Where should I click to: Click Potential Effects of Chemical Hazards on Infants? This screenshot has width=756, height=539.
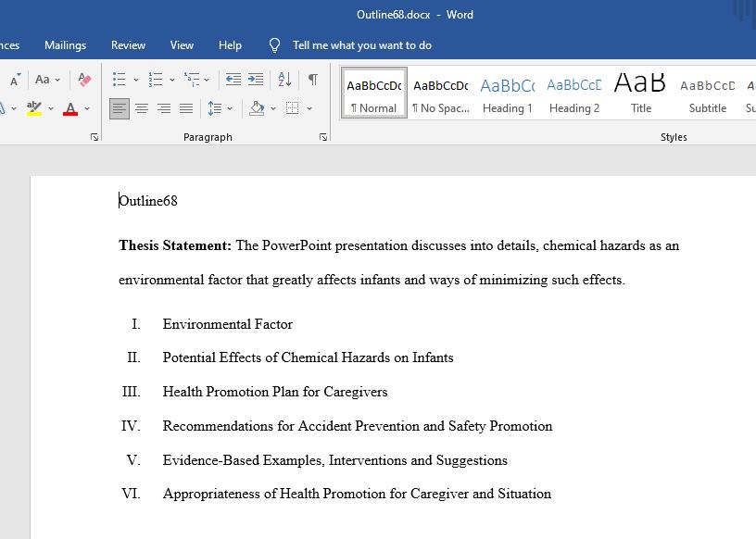[309, 357]
